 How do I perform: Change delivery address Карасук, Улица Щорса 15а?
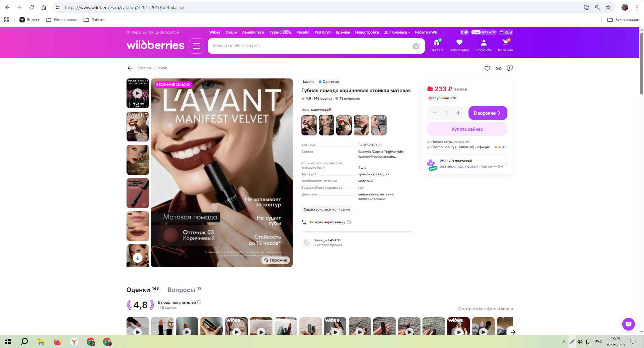(x=153, y=33)
